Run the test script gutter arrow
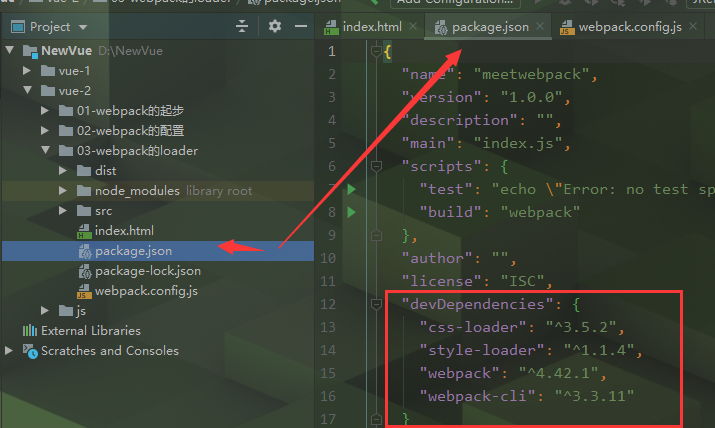715x428 pixels. tap(351, 189)
